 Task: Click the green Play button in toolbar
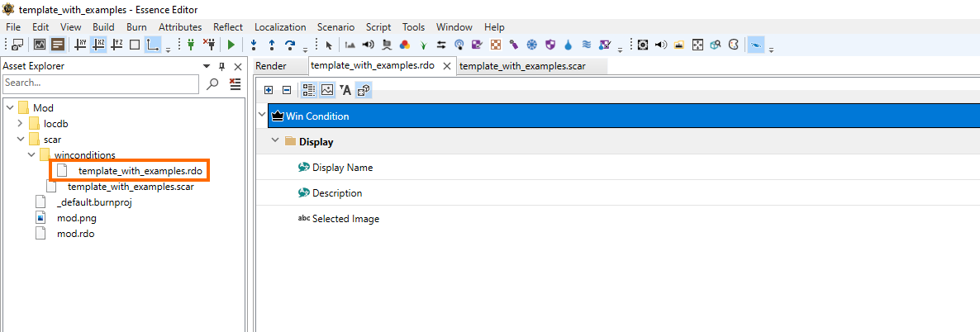[231, 45]
